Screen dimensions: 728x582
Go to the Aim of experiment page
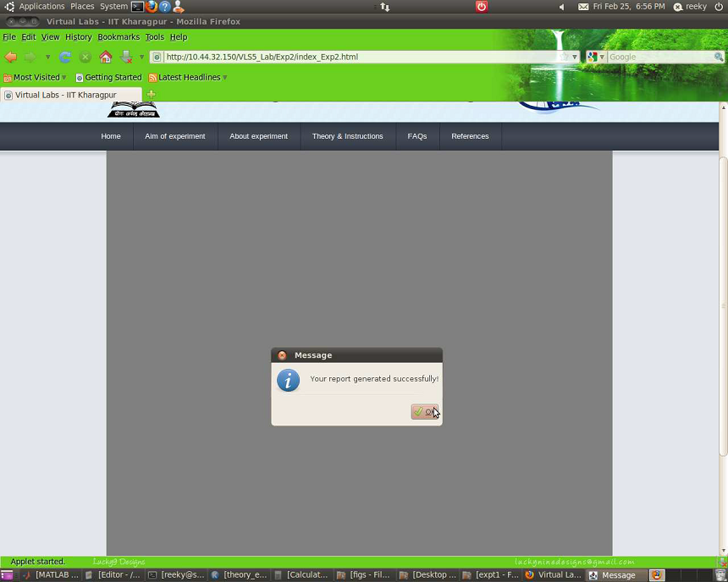click(174, 136)
